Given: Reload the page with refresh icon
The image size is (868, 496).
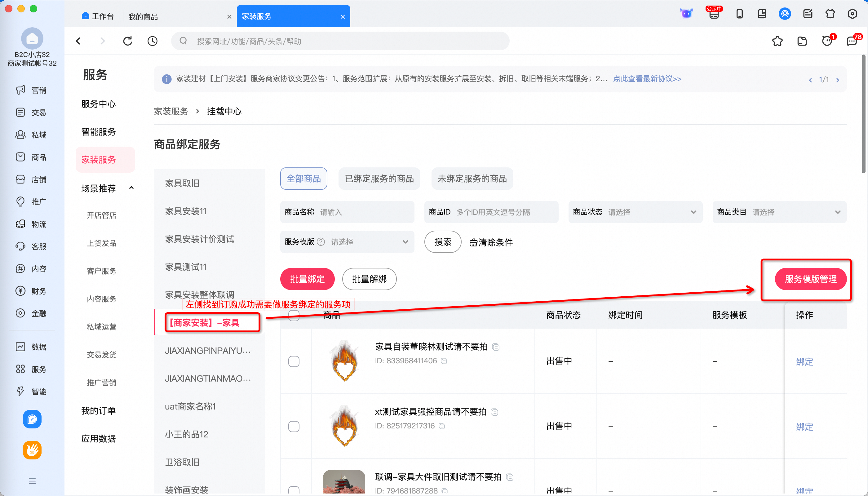Looking at the screenshot, I should tap(128, 41).
